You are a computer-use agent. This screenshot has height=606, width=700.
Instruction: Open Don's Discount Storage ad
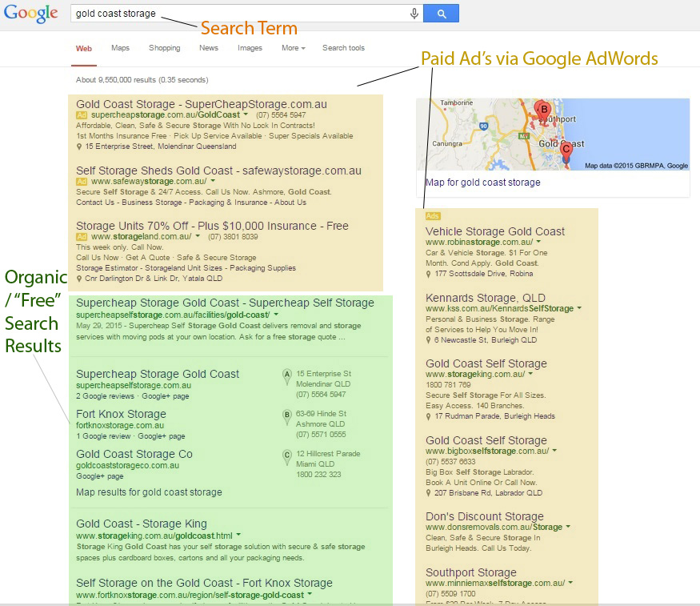click(x=484, y=516)
